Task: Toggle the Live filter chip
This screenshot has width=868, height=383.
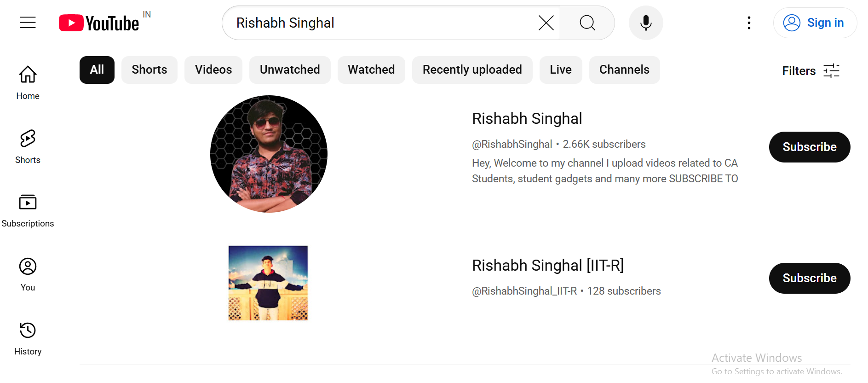Action: (x=560, y=70)
